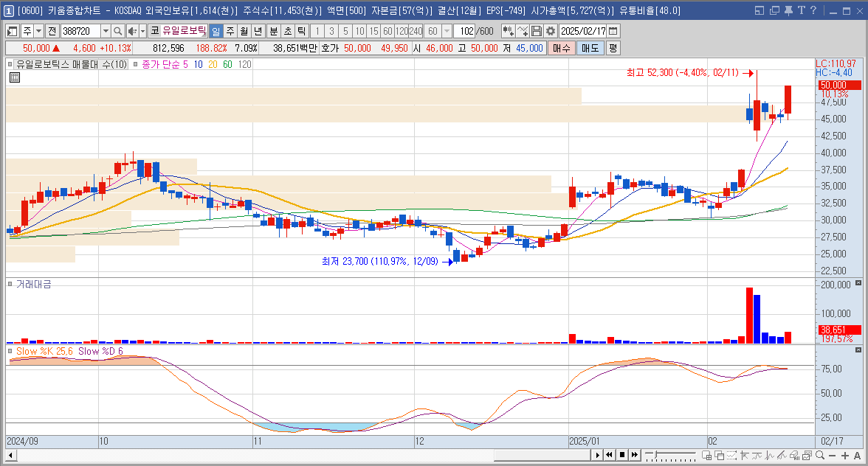
Task: Toggle the Slow %K indicator marker
Action: [x=10, y=351]
